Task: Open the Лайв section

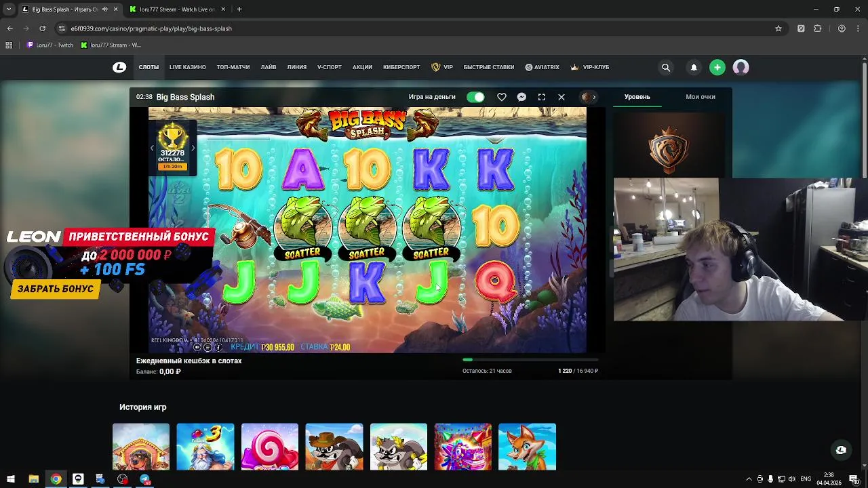Action: point(269,67)
